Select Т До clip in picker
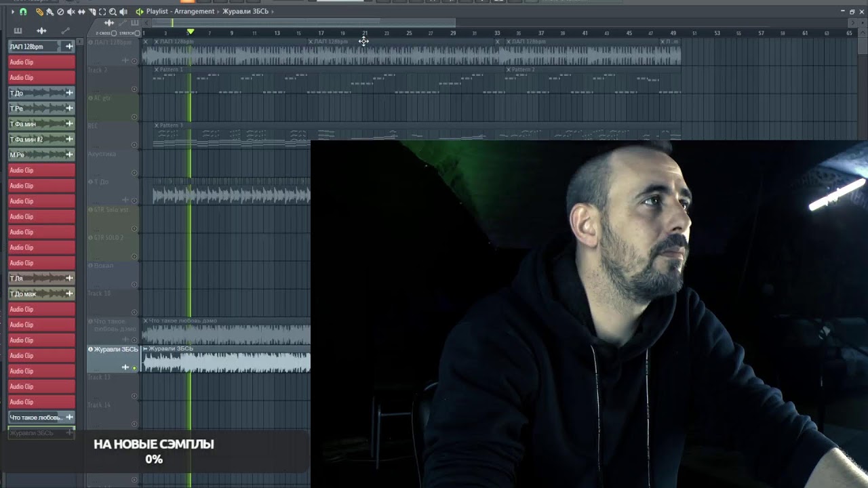 41,93
